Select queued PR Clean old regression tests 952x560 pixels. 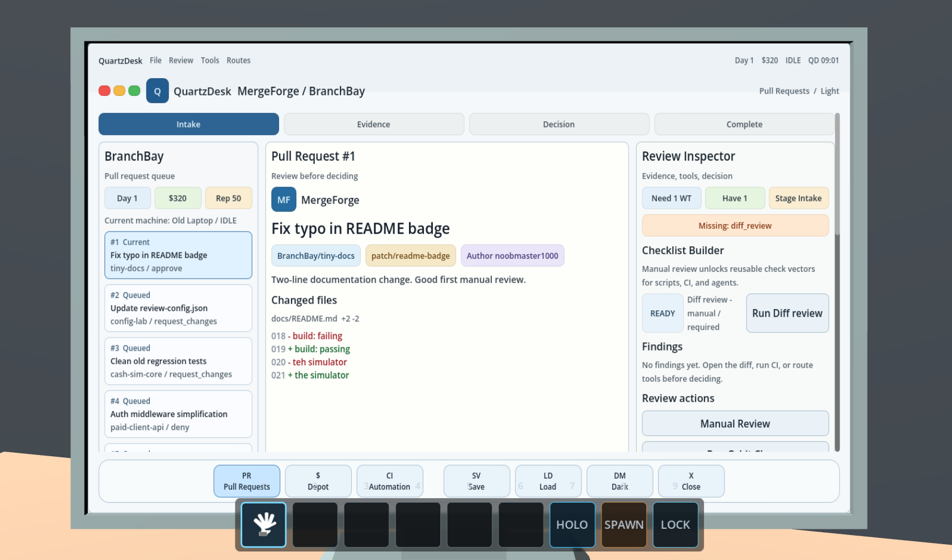pos(178,361)
